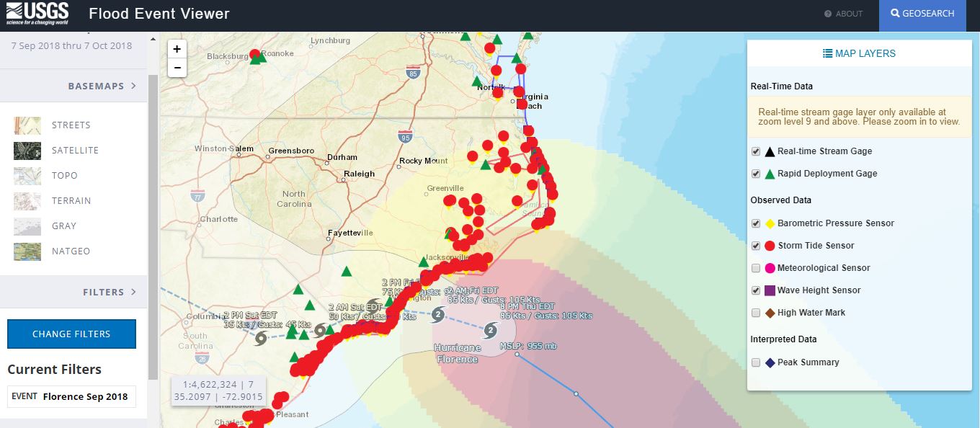Select the Streets basemap
The height and width of the screenshot is (428, 980).
coord(27,125)
